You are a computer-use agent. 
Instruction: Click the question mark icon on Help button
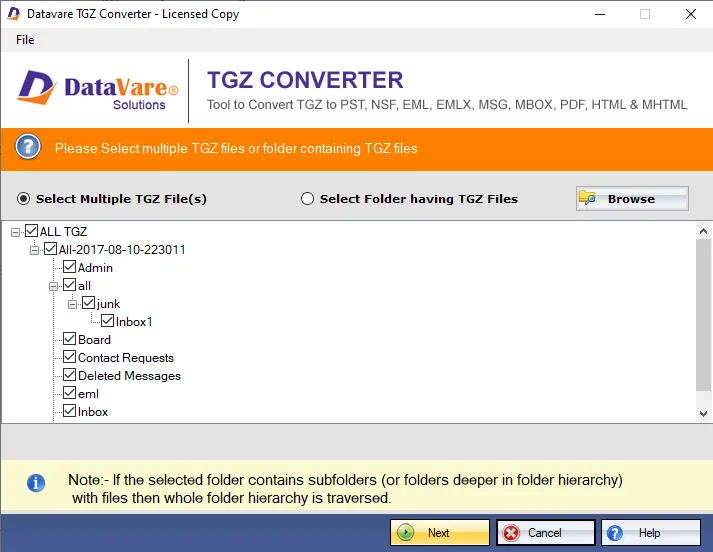(x=615, y=533)
